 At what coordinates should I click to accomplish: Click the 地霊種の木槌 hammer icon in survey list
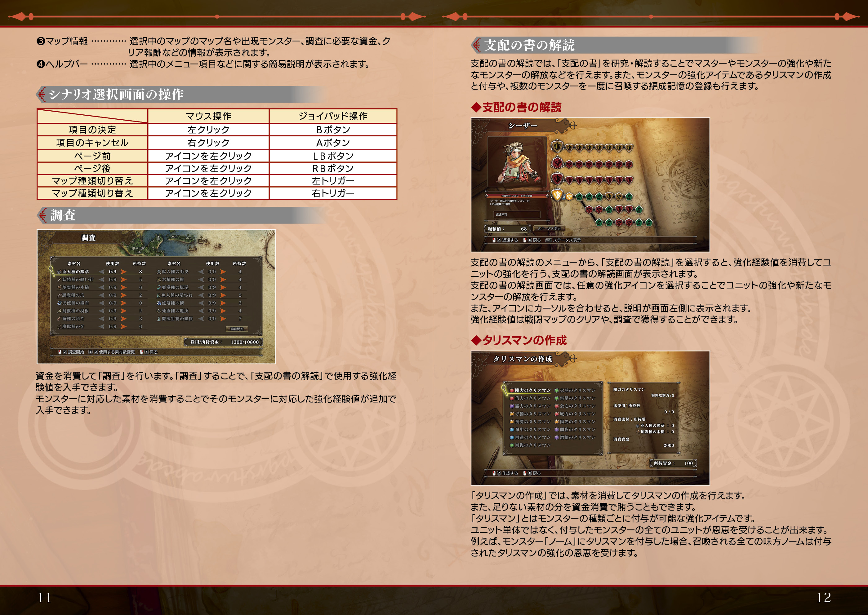(x=59, y=287)
